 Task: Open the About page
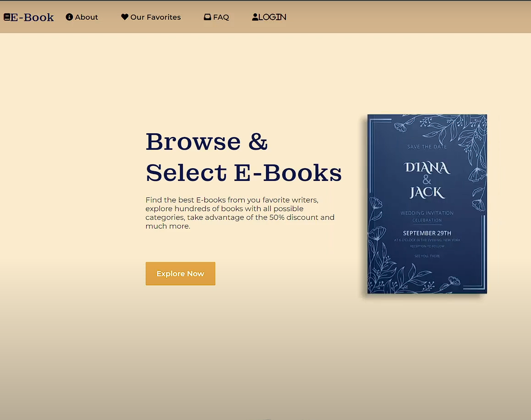87,17
